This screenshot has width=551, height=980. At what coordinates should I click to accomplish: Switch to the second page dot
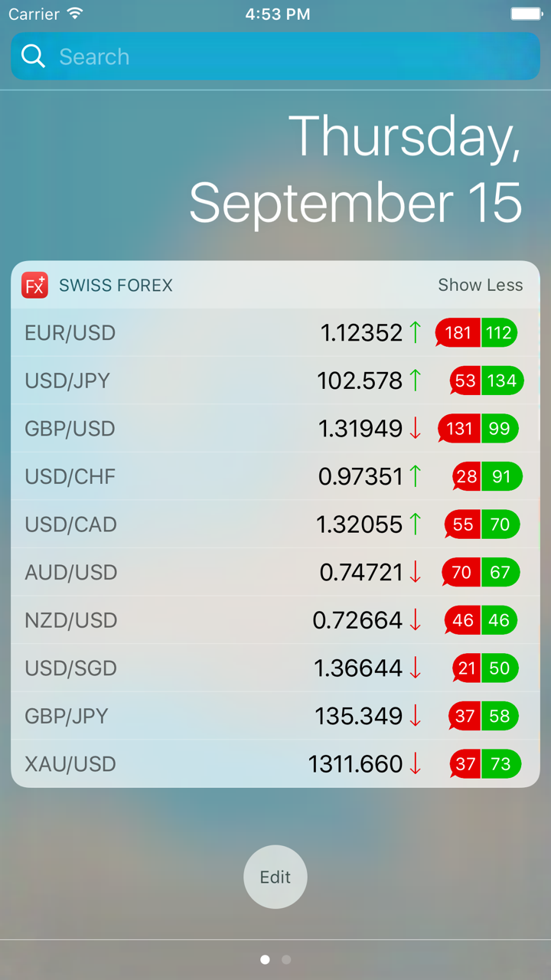(x=286, y=959)
